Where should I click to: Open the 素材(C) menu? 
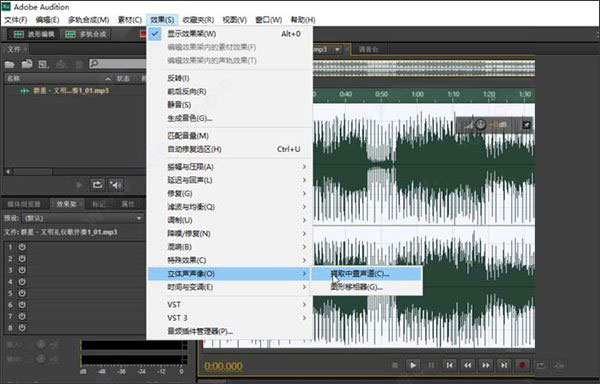(130, 20)
